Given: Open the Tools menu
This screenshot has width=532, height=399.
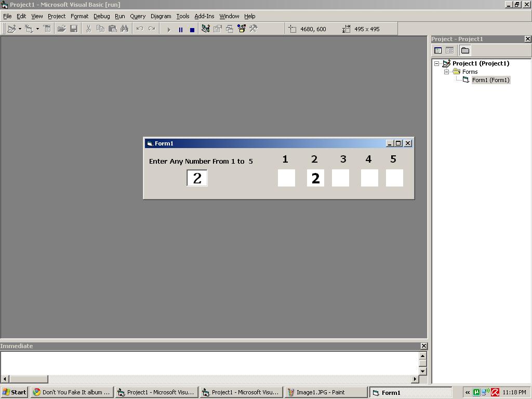Looking at the screenshot, I should coord(182,16).
